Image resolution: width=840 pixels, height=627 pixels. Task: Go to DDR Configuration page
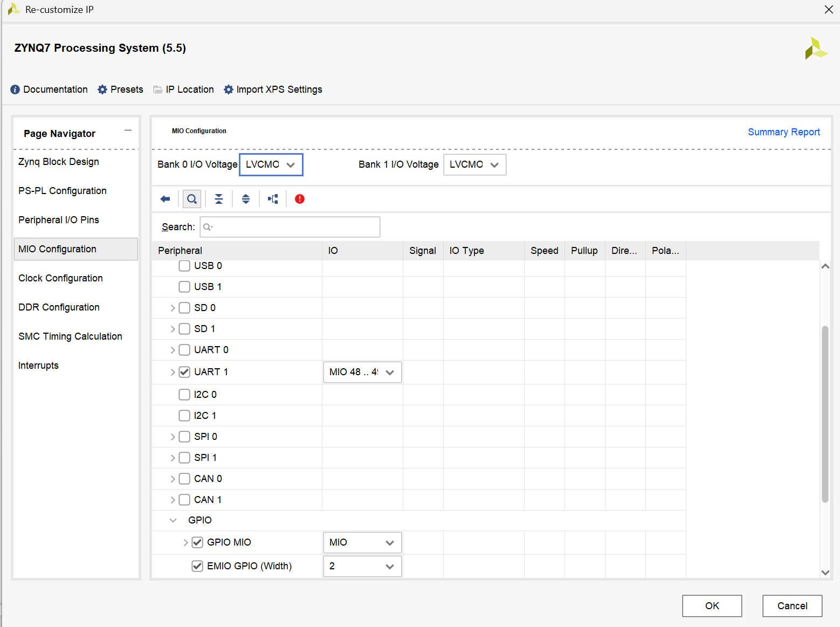(x=59, y=307)
